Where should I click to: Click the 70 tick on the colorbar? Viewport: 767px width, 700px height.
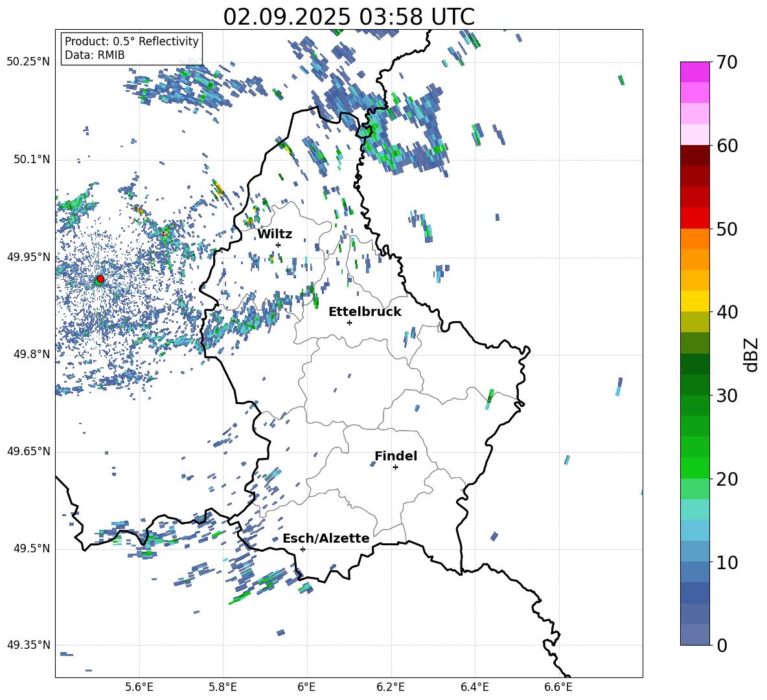pos(726,63)
